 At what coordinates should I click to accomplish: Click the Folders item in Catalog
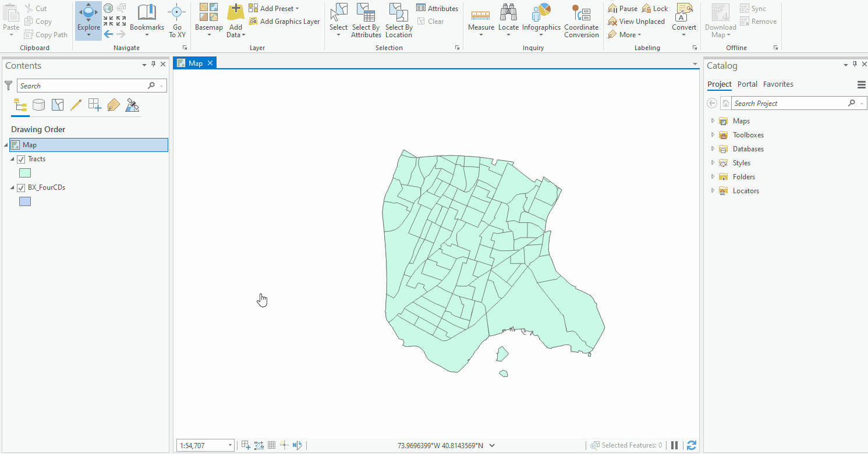coord(744,177)
